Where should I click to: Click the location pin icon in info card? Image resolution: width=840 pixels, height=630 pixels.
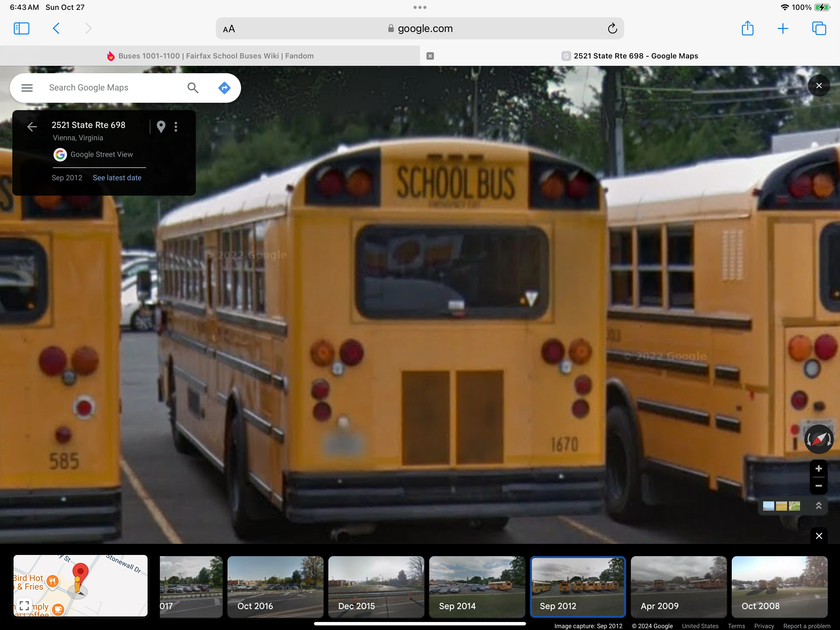tap(161, 126)
